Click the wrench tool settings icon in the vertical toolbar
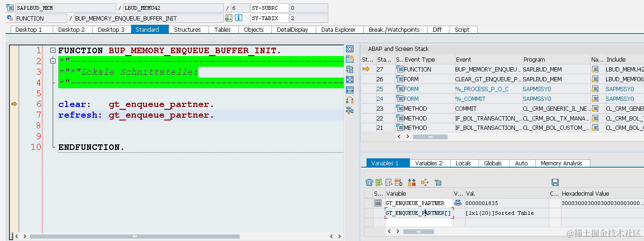This screenshot has height=241, width=644. [350, 111]
